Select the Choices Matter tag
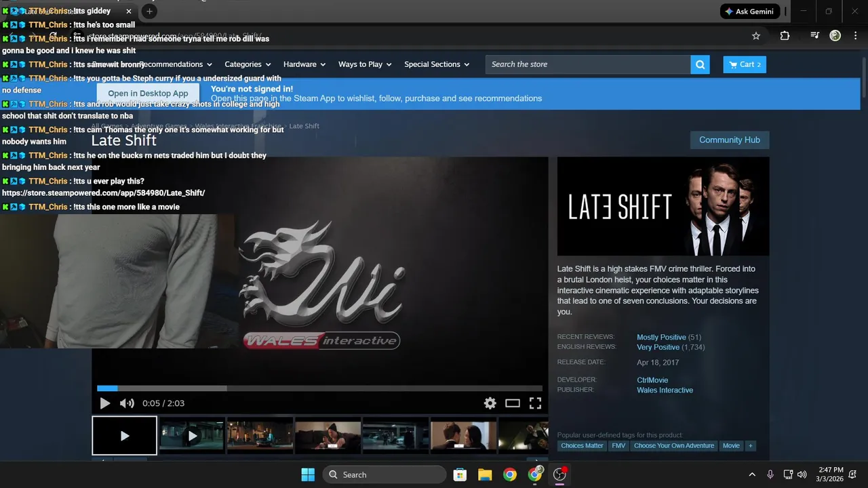 click(582, 445)
